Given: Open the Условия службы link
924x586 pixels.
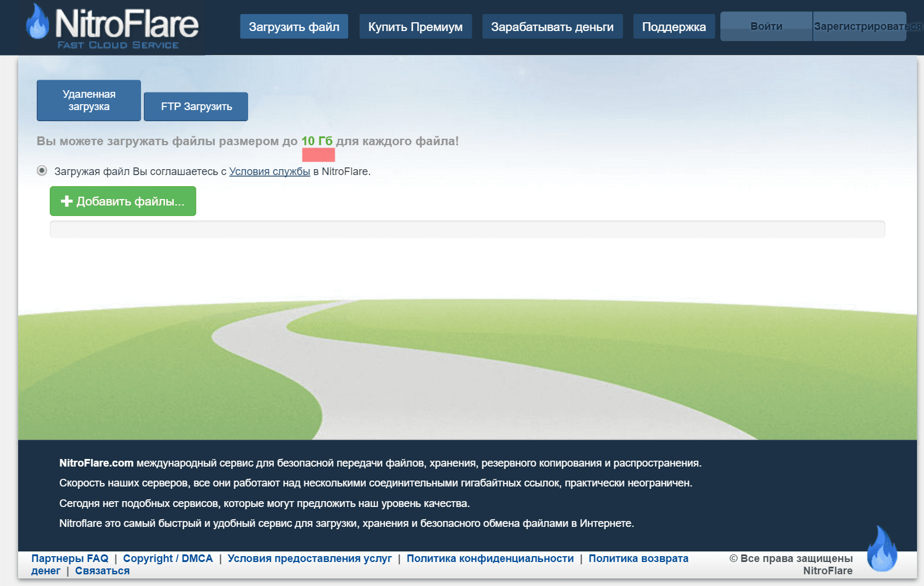Looking at the screenshot, I should (x=270, y=172).
